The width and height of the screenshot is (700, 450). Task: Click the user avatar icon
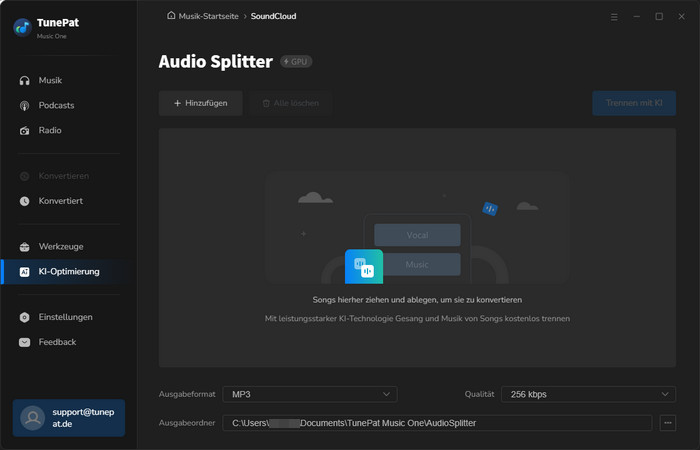(33, 418)
